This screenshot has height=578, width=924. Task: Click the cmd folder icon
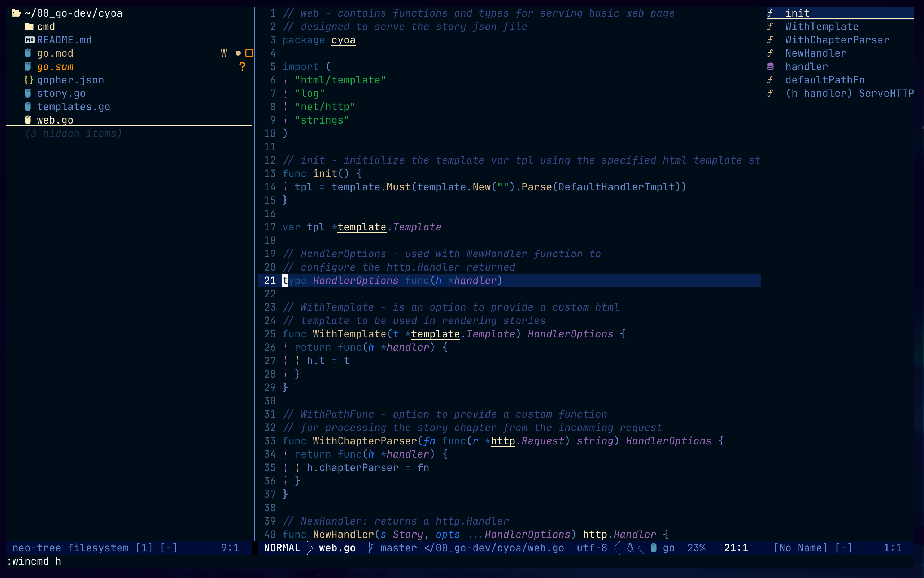[29, 27]
